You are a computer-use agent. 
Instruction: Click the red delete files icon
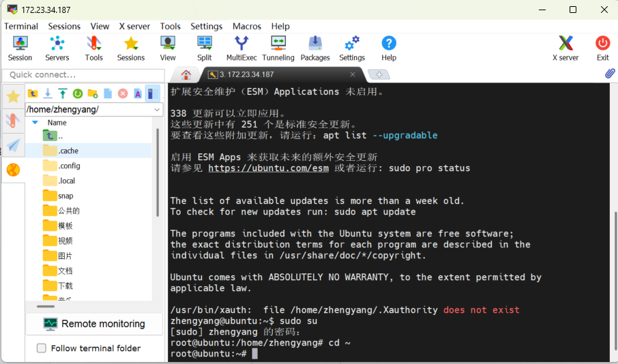point(123,93)
